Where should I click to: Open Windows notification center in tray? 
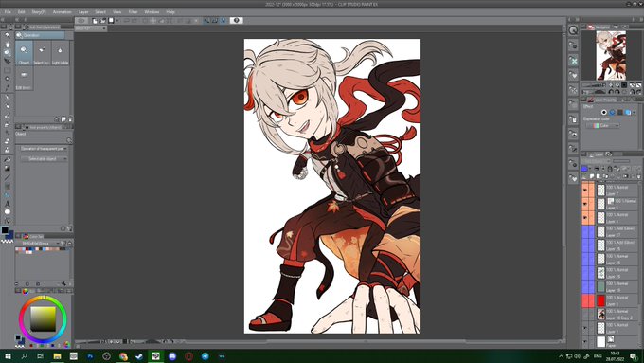tap(634, 356)
